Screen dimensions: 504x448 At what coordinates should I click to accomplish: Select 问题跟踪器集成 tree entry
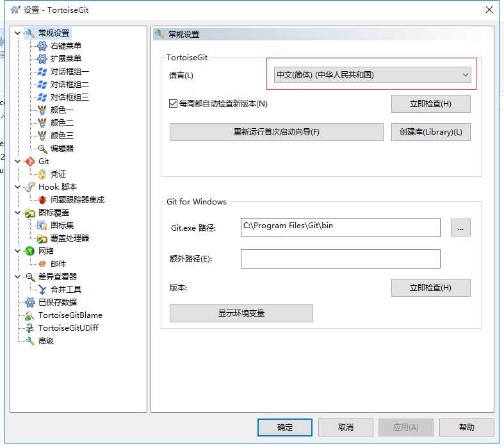click(77, 200)
